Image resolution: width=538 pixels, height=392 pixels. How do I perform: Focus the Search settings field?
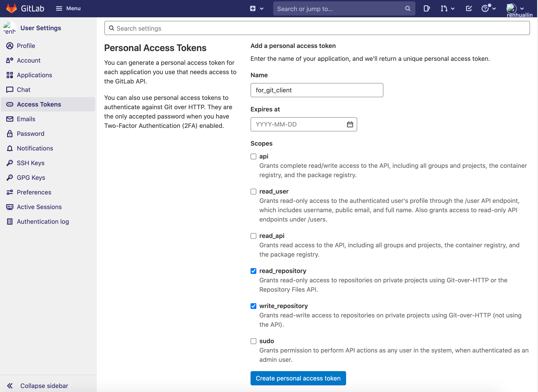tap(317, 28)
